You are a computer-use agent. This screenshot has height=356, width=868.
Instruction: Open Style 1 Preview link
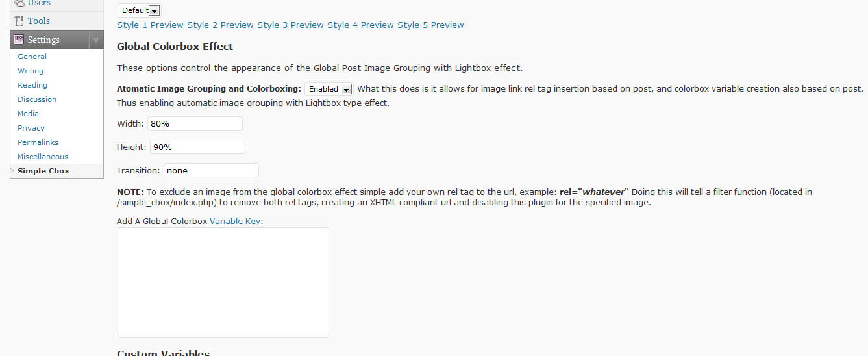click(150, 25)
